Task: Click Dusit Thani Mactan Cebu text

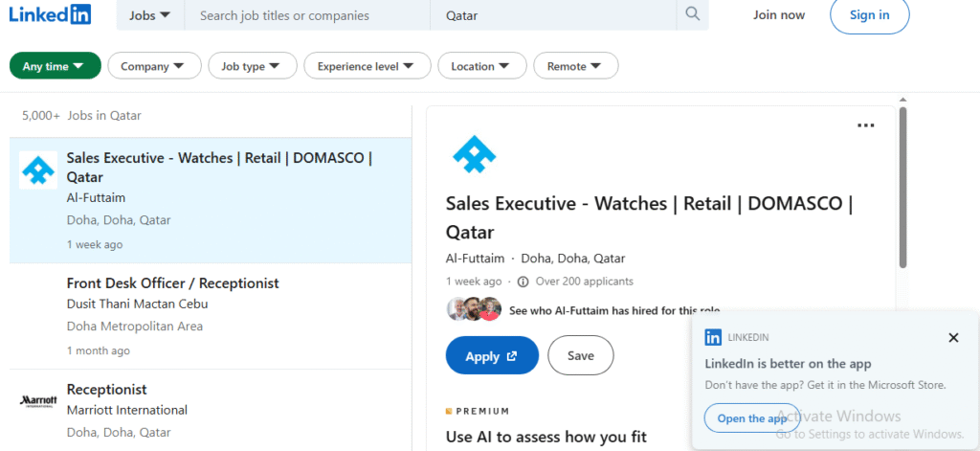Action: (138, 304)
